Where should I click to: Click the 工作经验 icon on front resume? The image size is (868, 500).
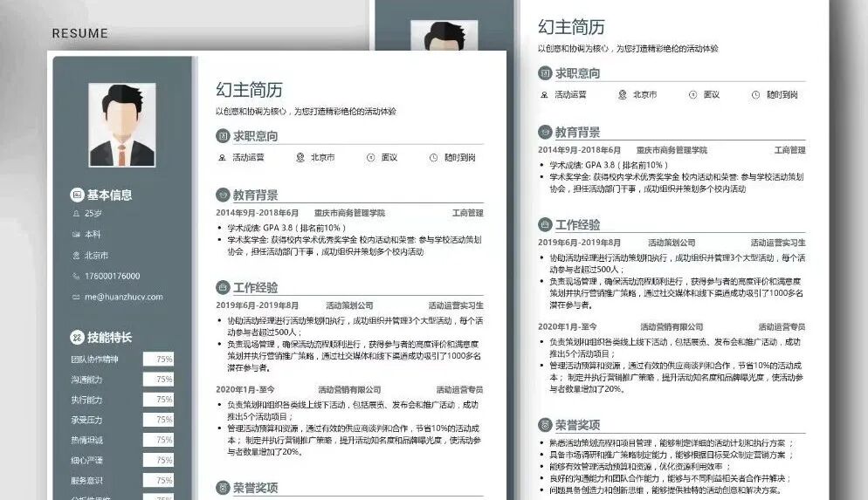(x=223, y=287)
